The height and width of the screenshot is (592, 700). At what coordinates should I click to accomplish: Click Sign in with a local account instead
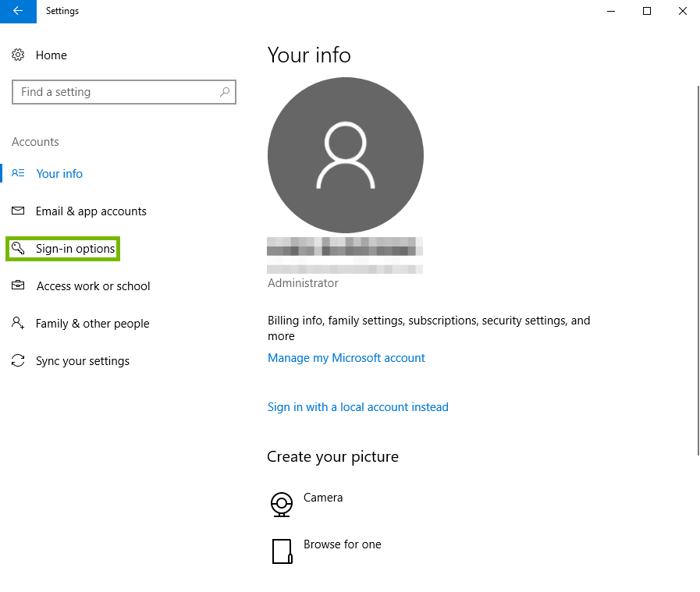pyautogui.click(x=357, y=406)
